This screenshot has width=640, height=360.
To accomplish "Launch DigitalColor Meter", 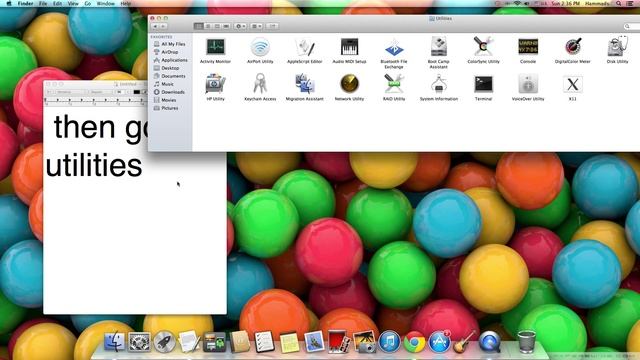I will [x=573, y=50].
